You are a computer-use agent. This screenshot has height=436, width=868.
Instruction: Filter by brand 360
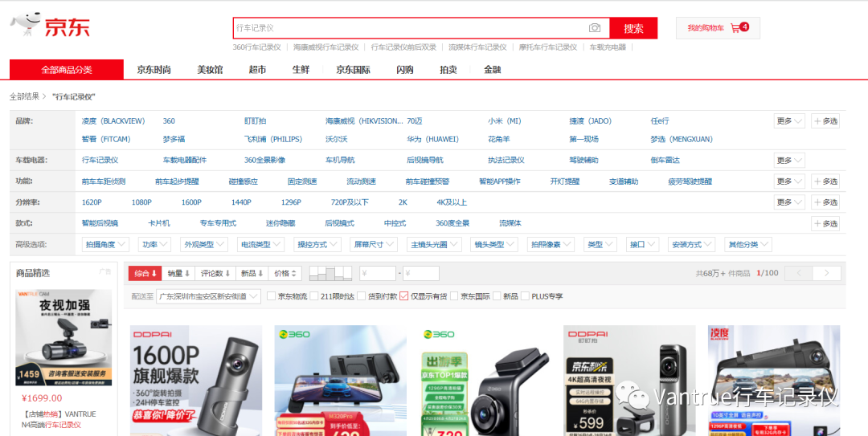pyautogui.click(x=169, y=121)
